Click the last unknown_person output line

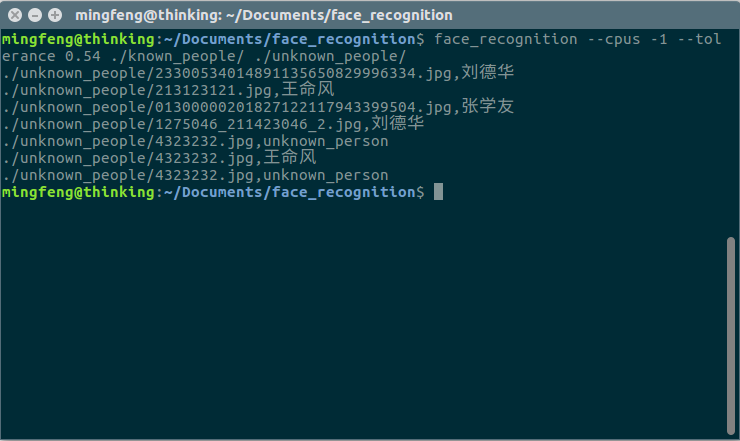point(195,175)
